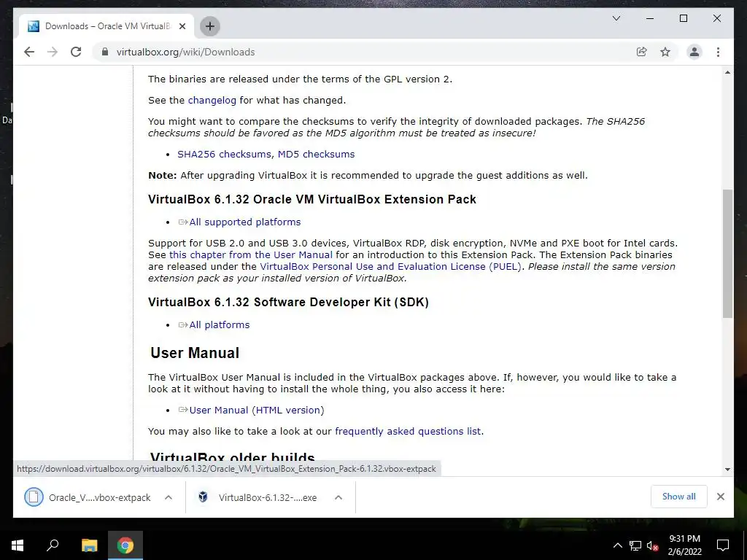The height and width of the screenshot is (560, 747).
Task: Share this page via share icon
Action: click(x=642, y=52)
